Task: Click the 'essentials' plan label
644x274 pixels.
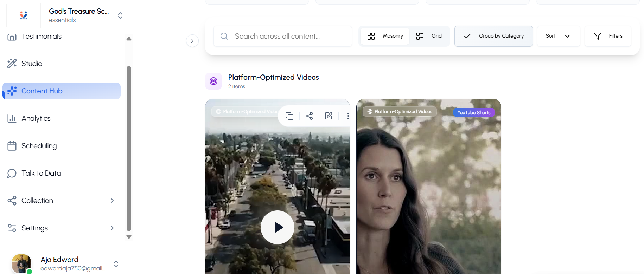Action: 62,20
